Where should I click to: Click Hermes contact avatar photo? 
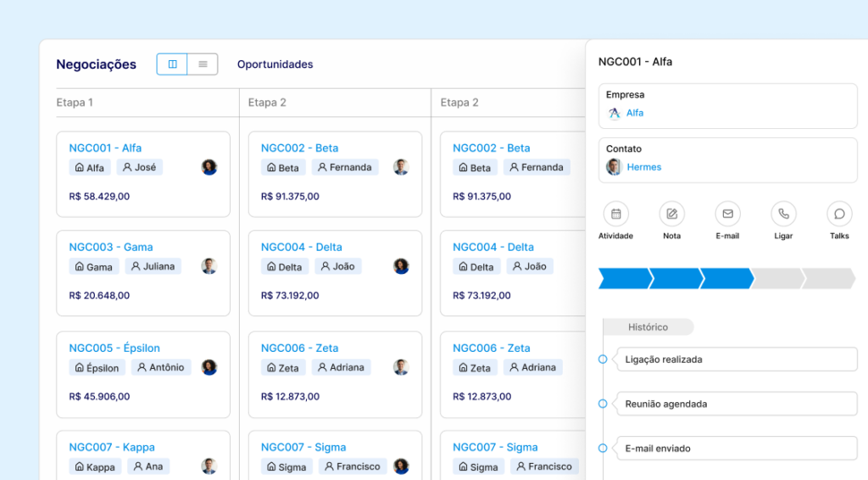tap(614, 167)
